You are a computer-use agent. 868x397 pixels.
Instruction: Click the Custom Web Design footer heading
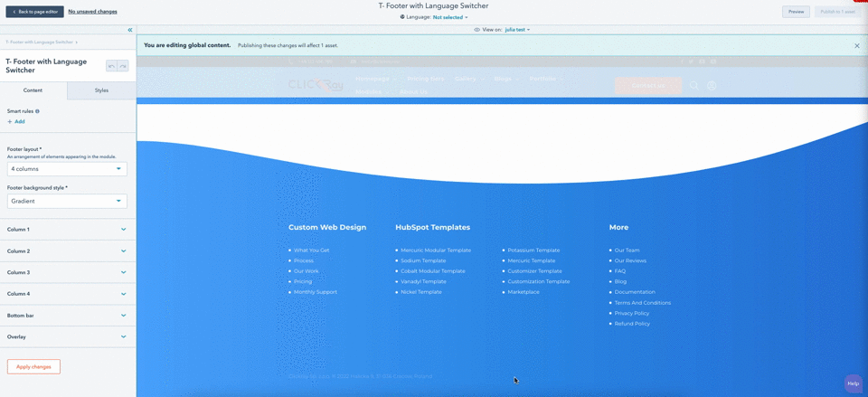pyautogui.click(x=327, y=228)
